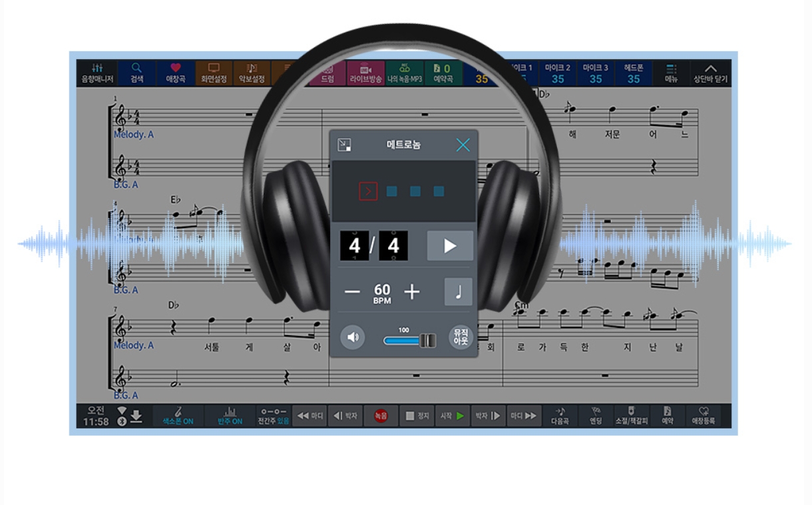Open the 음향매니저 sound manager

97,73
